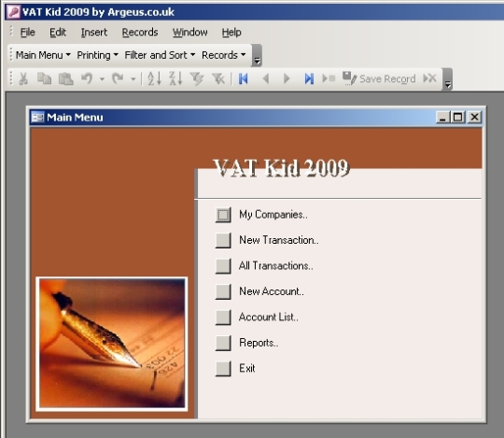Click the Main Menu form window icon

click(37, 117)
